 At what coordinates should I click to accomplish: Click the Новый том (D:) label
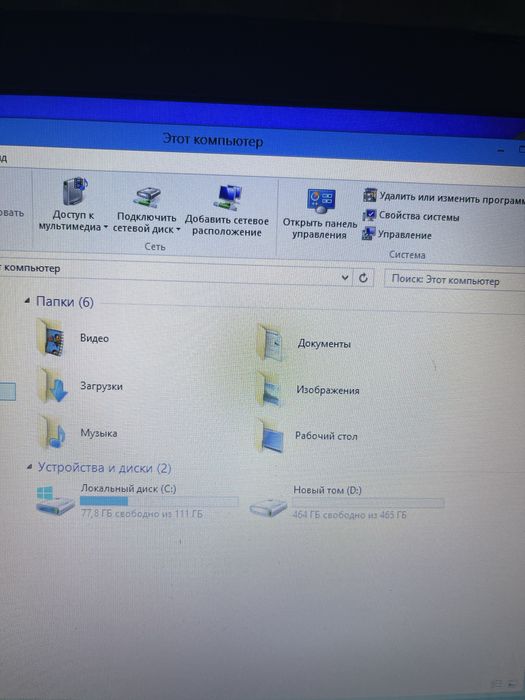tap(327, 490)
